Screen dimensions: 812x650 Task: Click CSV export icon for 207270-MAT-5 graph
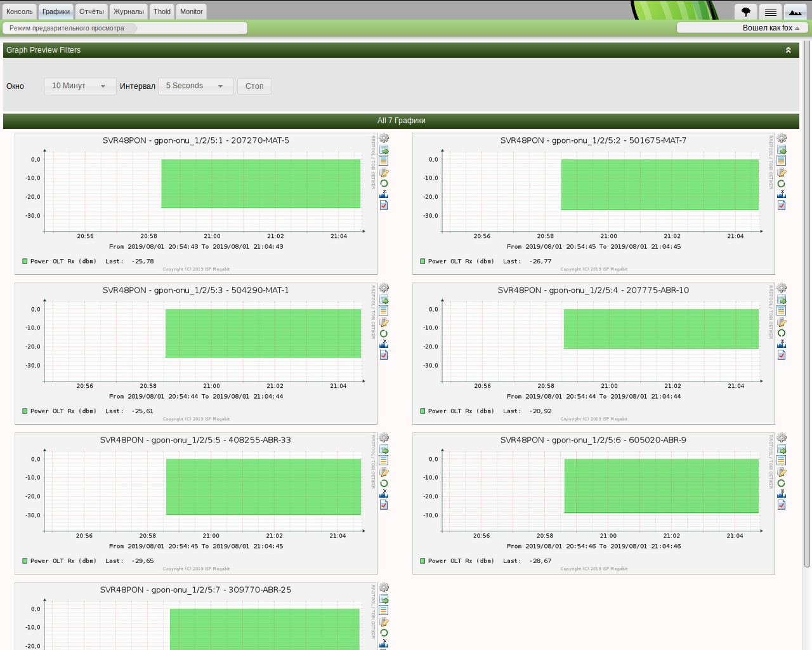(x=384, y=150)
